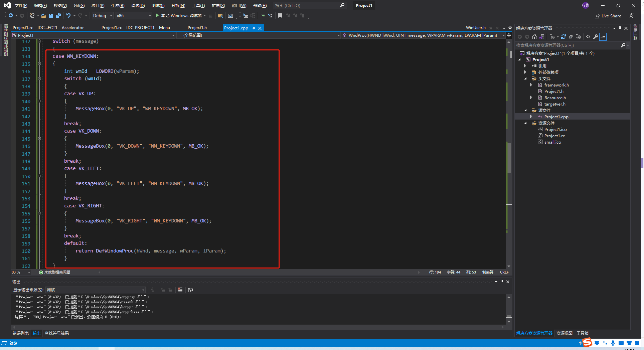This screenshot has width=644, height=350.
Task: Save the current file with the disk icon
Action: click(x=51, y=16)
